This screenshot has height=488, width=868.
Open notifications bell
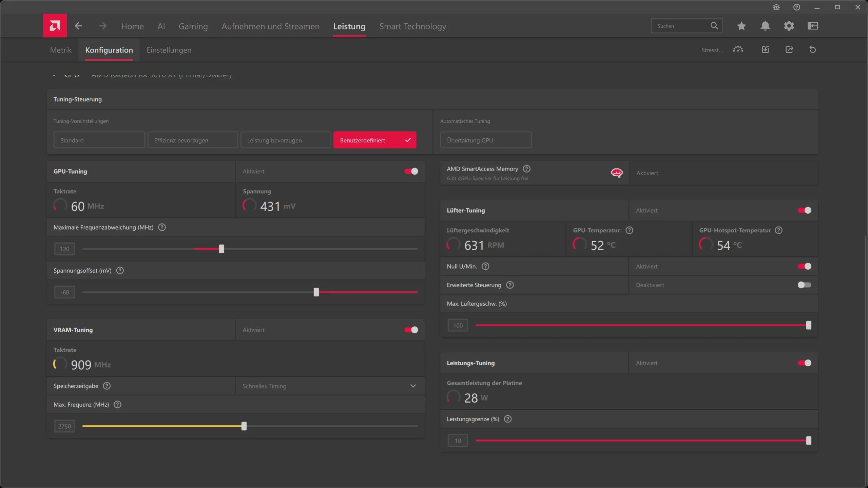click(765, 26)
